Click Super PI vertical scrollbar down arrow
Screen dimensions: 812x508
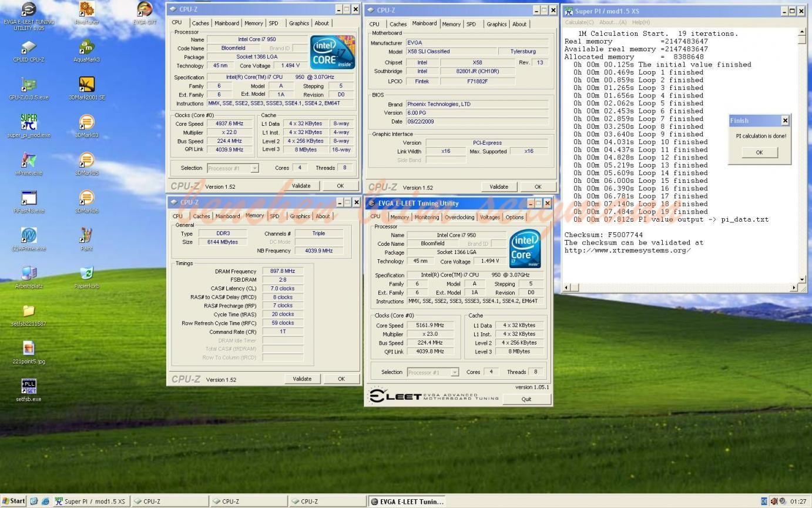click(803, 280)
